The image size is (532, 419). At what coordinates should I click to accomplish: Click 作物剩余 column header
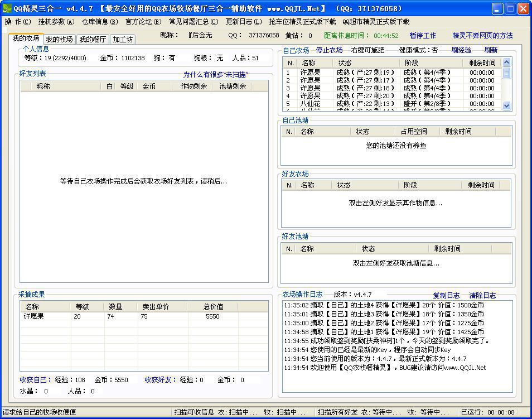(194, 86)
